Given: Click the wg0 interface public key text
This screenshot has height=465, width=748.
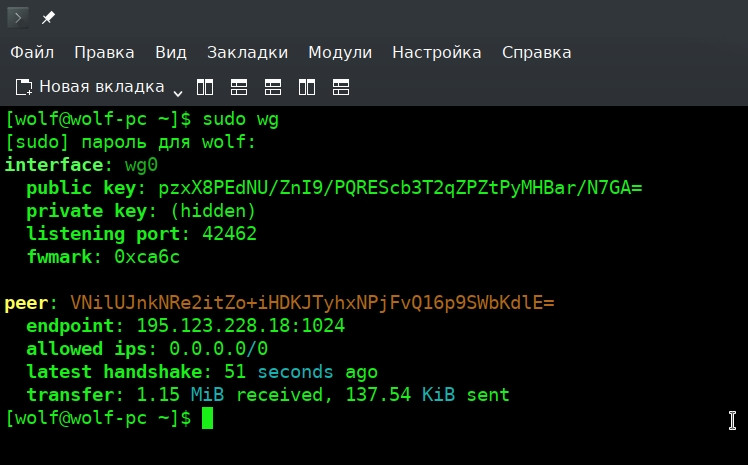Looking at the screenshot, I should (400, 188).
